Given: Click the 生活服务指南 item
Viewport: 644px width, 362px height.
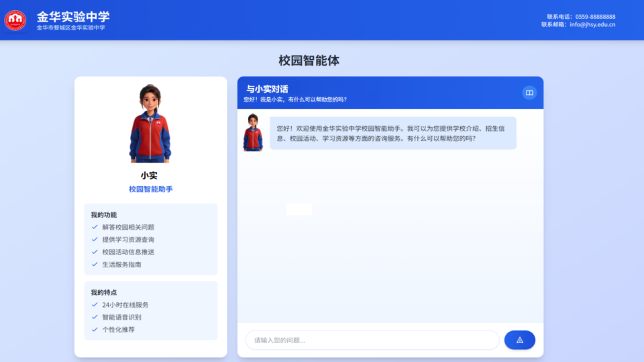Looking at the screenshot, I should [x=121, y=265].
